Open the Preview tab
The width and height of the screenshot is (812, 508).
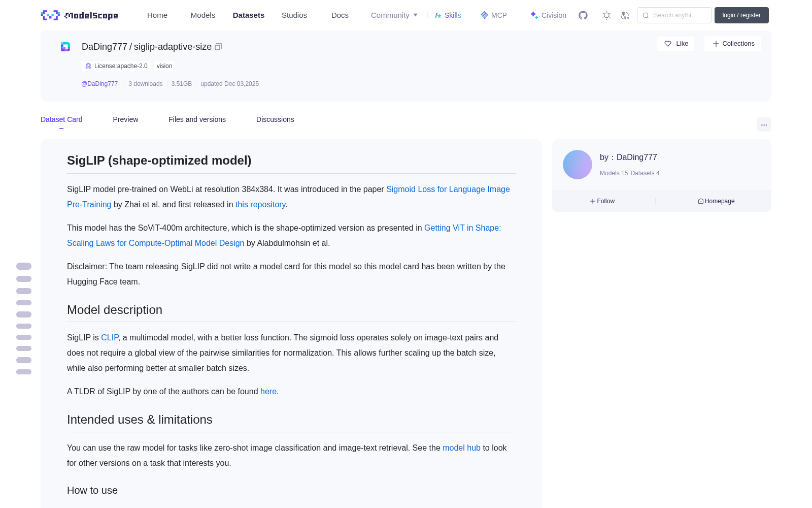point(125,119)
